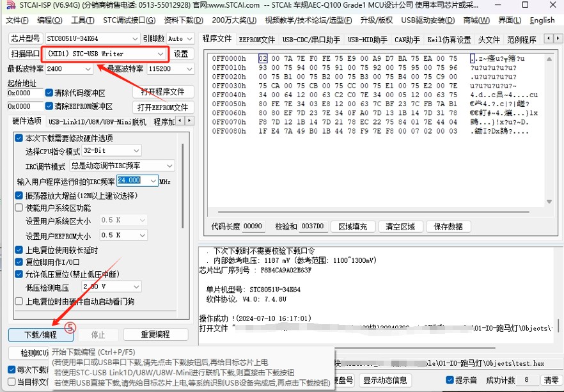This screenshot has height=392, width=564.
Task: Click the 显示动态信息 button
Action: click(385, 380)
